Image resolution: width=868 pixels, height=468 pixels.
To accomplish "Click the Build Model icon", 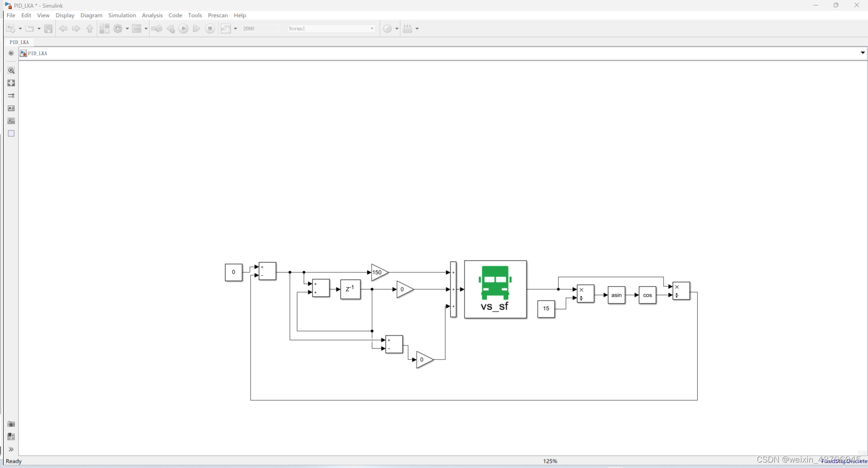I will tap(408, 28).
